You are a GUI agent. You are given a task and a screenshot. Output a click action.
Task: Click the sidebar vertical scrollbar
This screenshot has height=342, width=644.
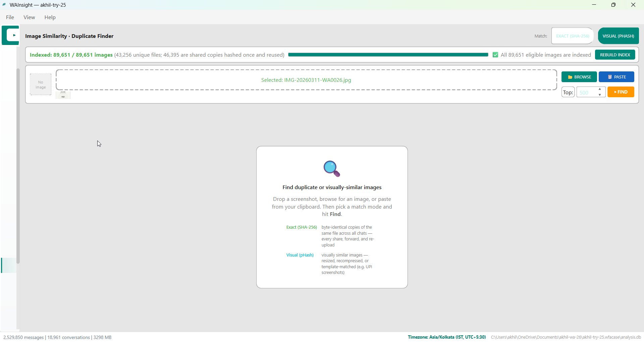[x=18, y=166]
